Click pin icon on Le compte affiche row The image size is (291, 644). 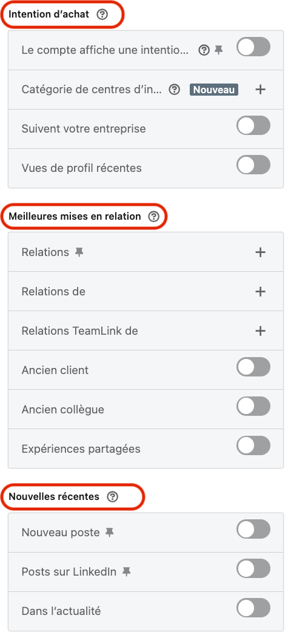(219, 50)
